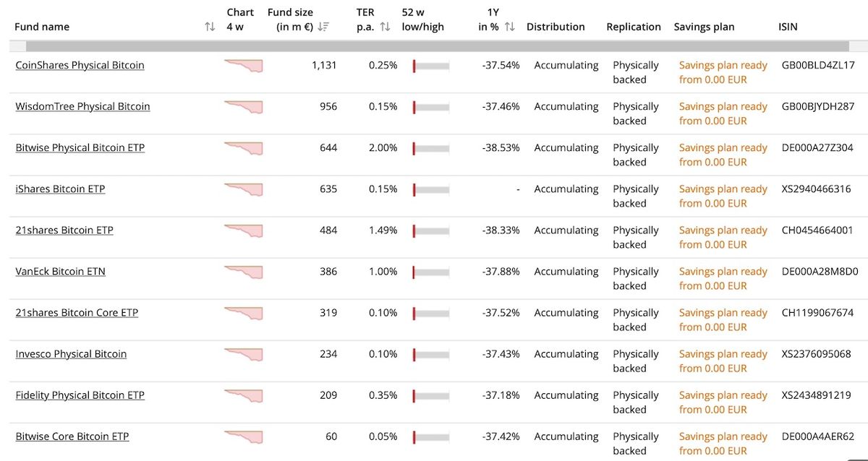This screenshot has height=461, width=868.
Task: Click the Replication column header
Action: (x=633, y=27)
